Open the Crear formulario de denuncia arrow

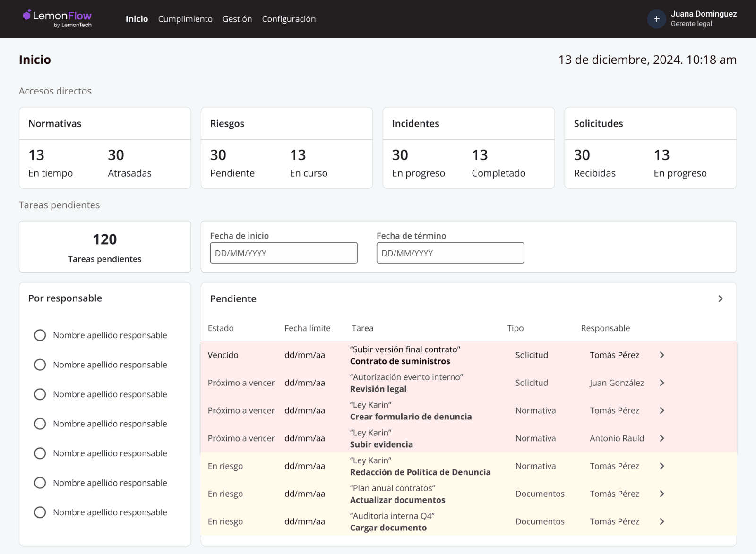coord(662,411)
